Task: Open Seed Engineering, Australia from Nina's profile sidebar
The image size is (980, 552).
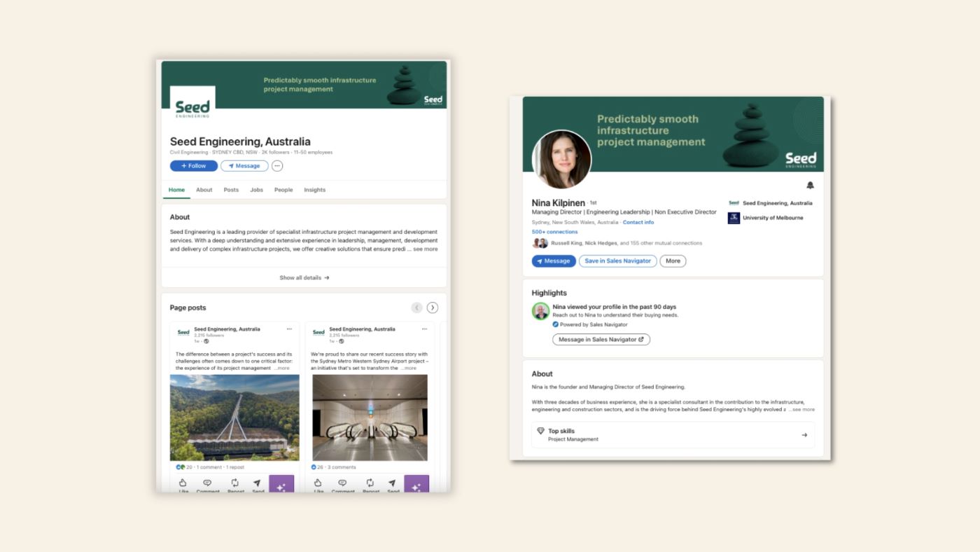Action: [778, 203]
